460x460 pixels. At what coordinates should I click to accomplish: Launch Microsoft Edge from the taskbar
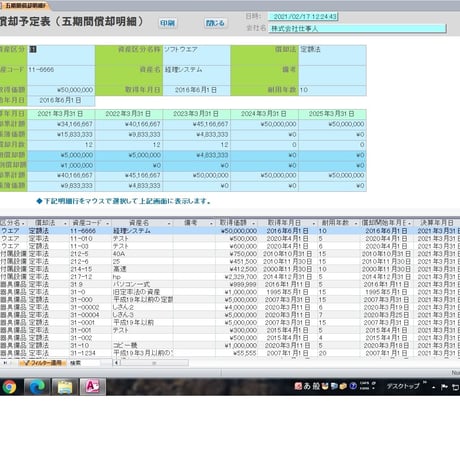click(37, 387)
